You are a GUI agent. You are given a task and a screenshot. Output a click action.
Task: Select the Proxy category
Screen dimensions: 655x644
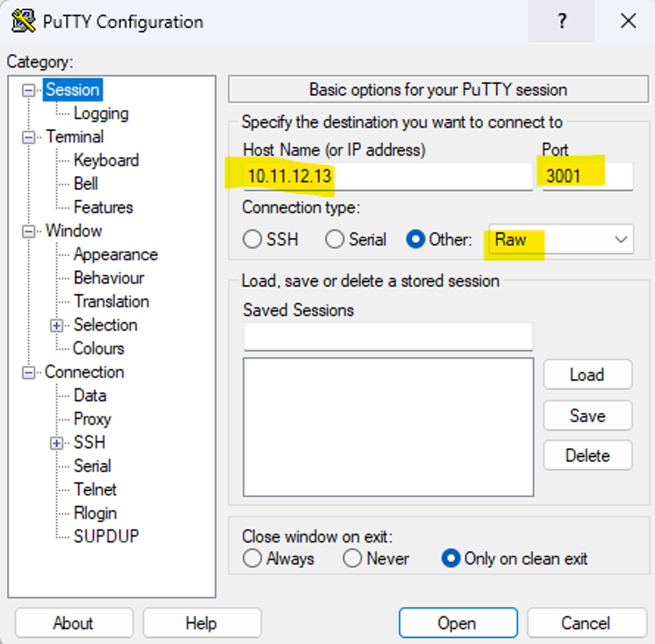[92, 419]
